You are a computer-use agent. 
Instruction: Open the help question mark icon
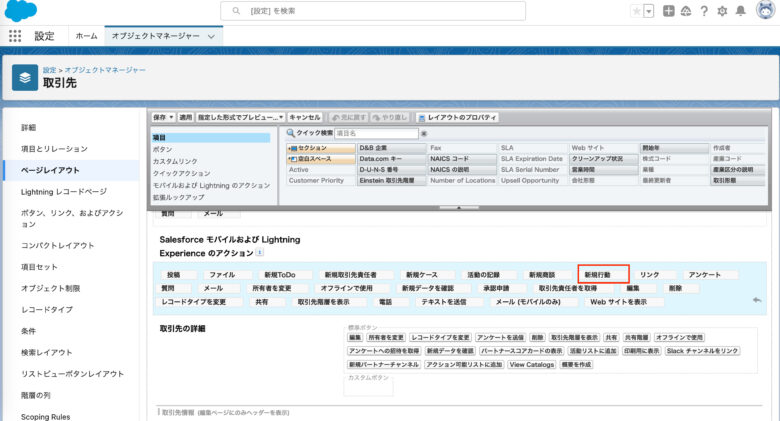pos(704,11)
